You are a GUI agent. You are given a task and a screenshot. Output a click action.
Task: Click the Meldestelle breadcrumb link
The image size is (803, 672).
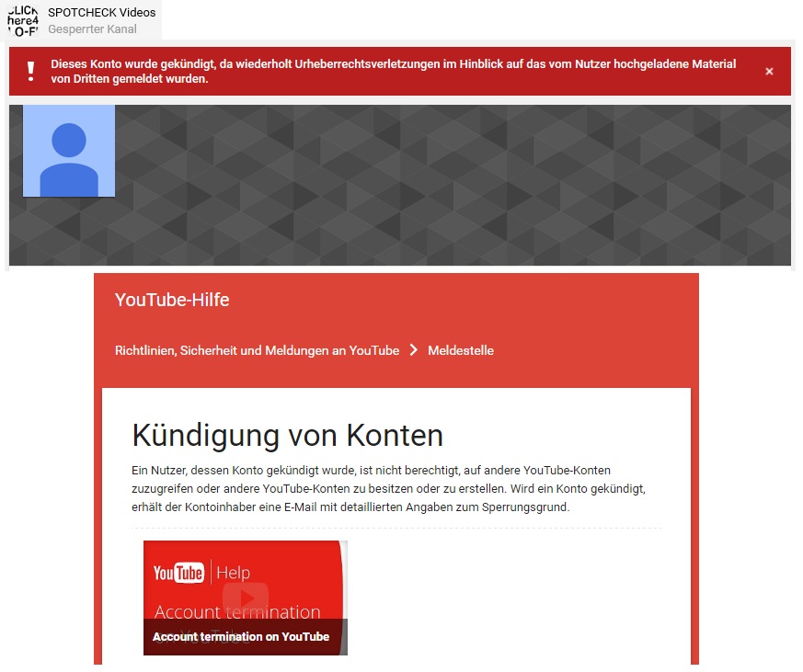(461, 350)
